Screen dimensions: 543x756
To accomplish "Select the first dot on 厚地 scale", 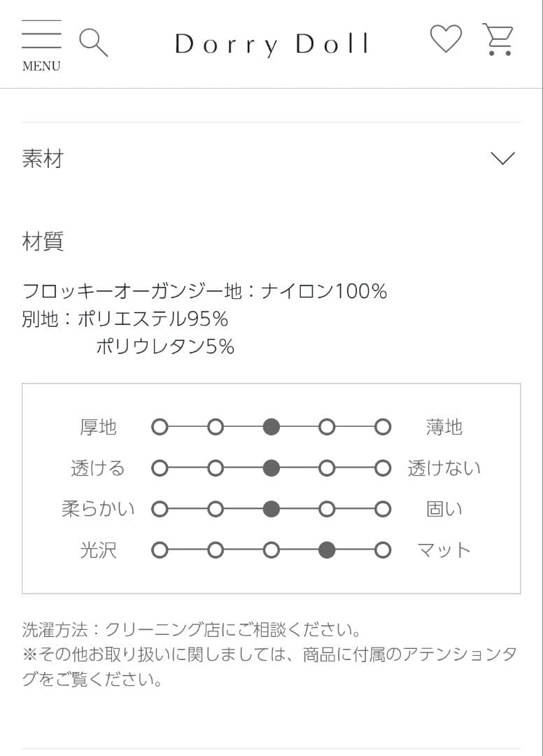I will tap(160, 427).
